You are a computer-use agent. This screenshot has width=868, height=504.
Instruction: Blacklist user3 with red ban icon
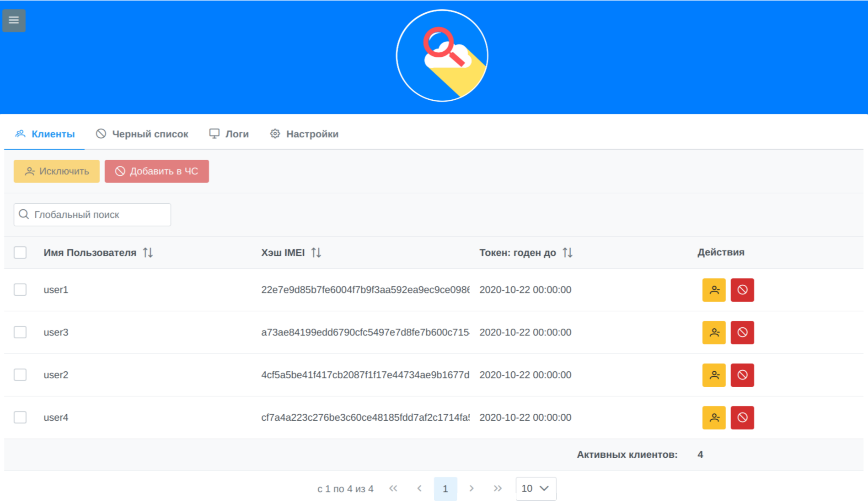click(742, 332)
